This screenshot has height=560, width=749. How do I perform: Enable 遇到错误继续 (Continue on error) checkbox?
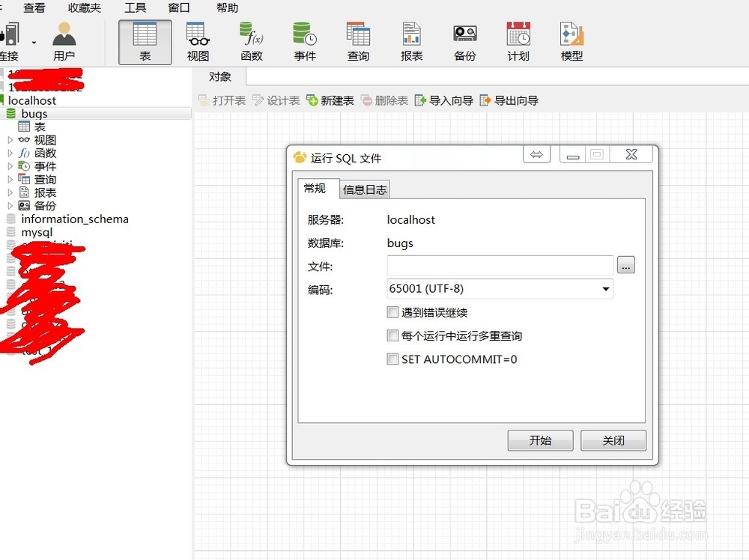coord(392,312)
